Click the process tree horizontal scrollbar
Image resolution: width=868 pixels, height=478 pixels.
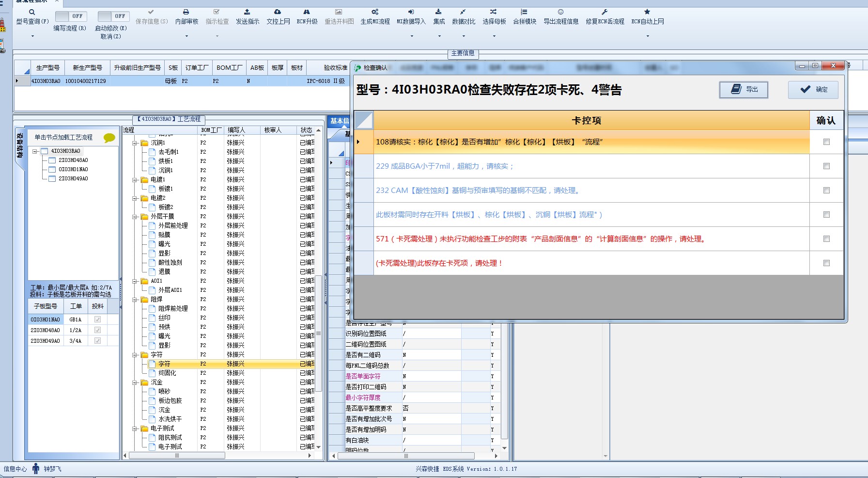click(x=177, y=456)
